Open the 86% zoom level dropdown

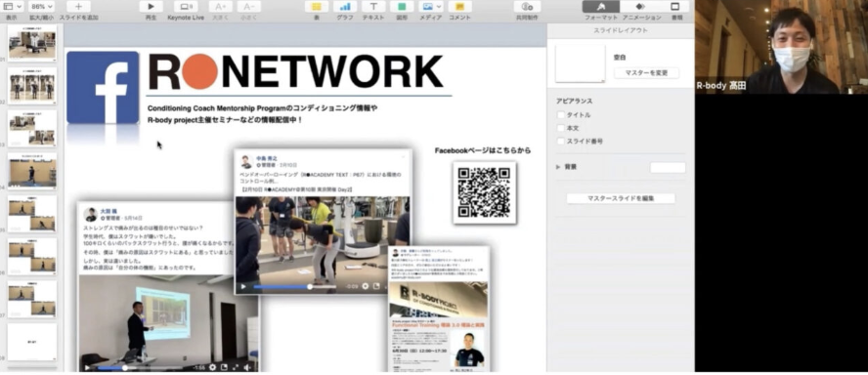41,7
